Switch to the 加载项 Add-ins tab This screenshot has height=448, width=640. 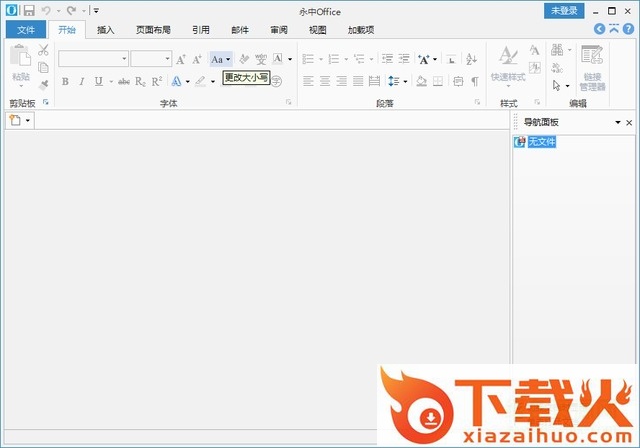(x=361, y=30)
